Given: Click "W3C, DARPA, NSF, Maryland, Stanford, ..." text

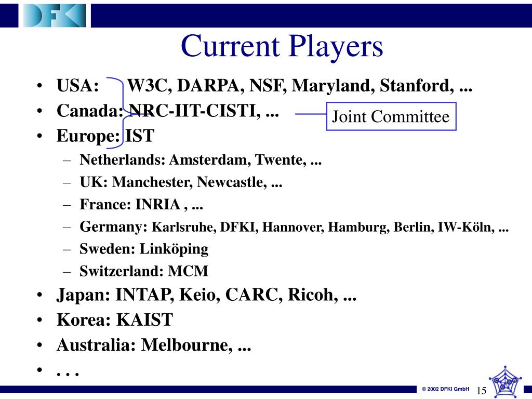Looking at the screenshot, I should 300,86.
